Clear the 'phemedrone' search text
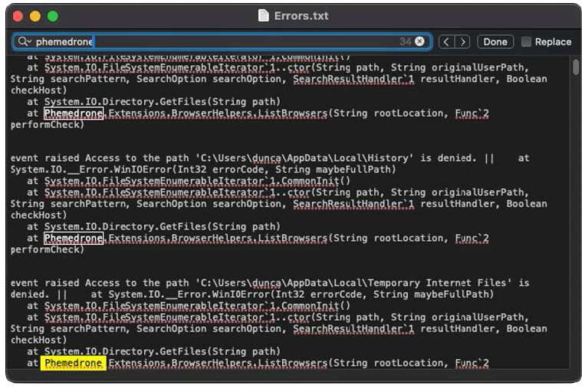The width and height of the screenshot is (588, 389). pyautogui.click(x=421, y=41)
